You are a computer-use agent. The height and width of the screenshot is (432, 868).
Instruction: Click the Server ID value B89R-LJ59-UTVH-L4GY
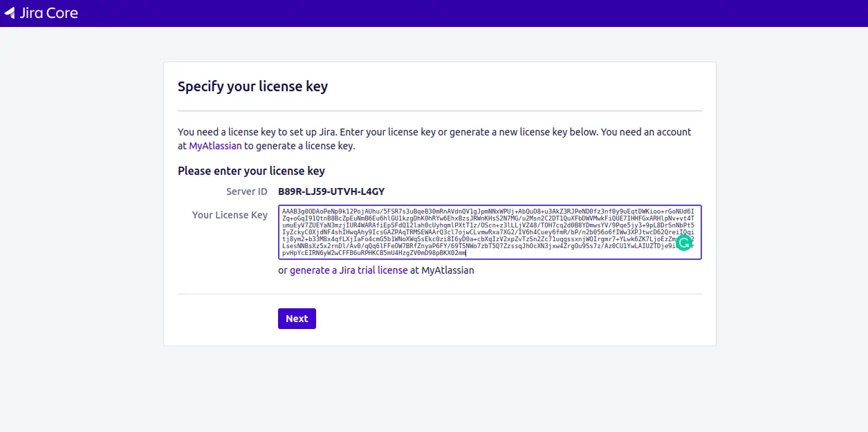(331, 191)
